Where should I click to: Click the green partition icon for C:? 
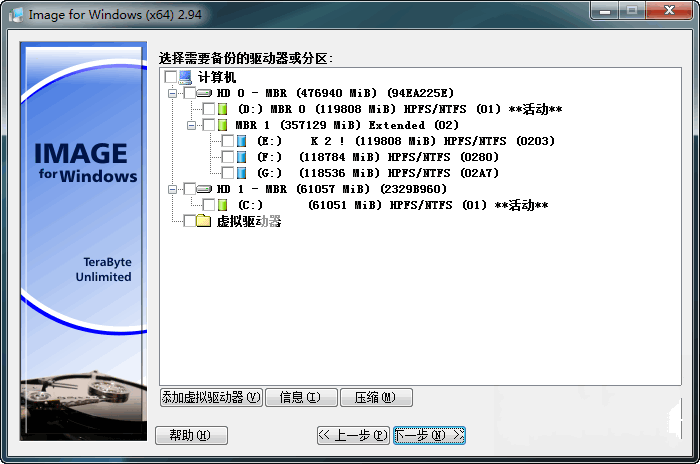click(222, 205)
